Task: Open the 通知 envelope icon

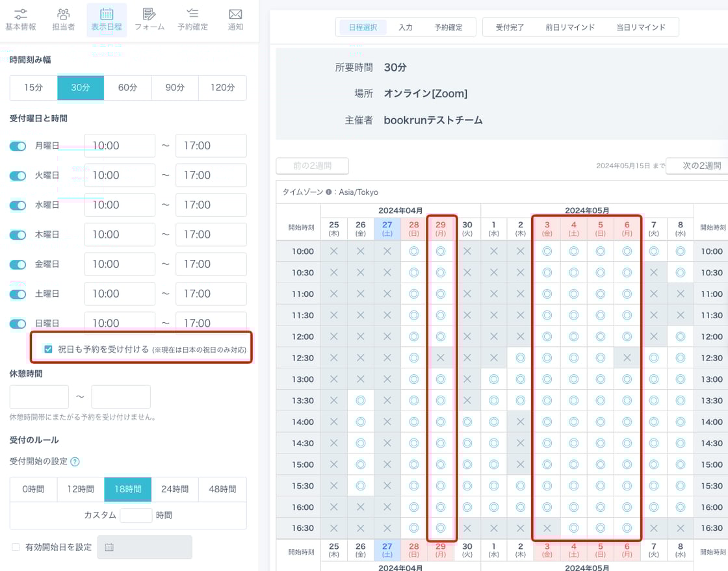Action: (x=235, y=14)
